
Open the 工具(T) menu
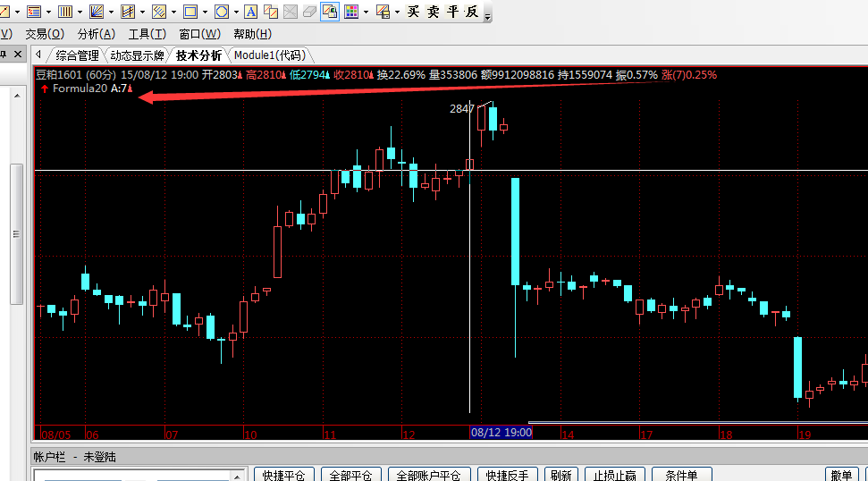click(147, 34)
